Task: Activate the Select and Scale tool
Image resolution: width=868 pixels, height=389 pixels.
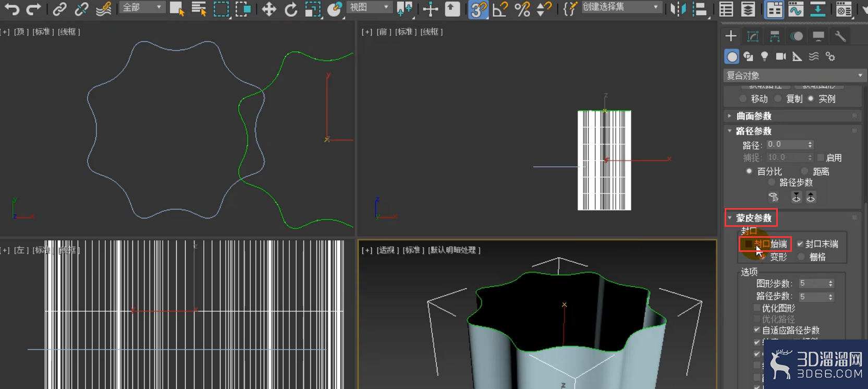Action: 313,9
